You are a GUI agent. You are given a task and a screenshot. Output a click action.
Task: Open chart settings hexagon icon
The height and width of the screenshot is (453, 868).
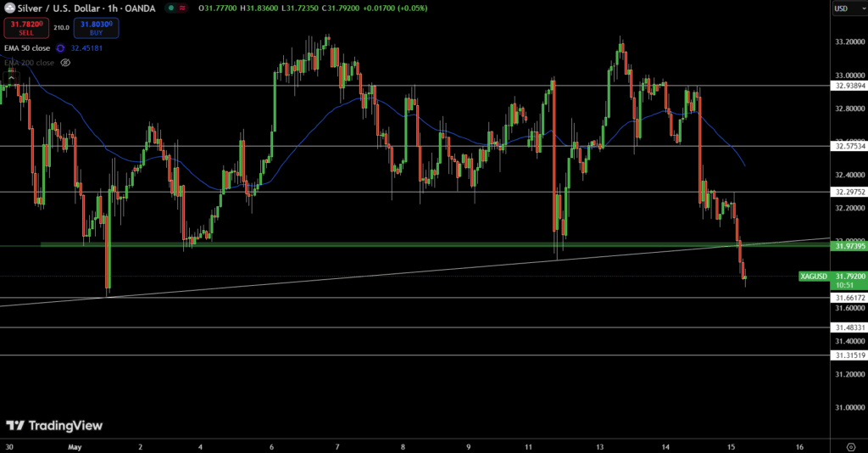click(x=851, y=447)
